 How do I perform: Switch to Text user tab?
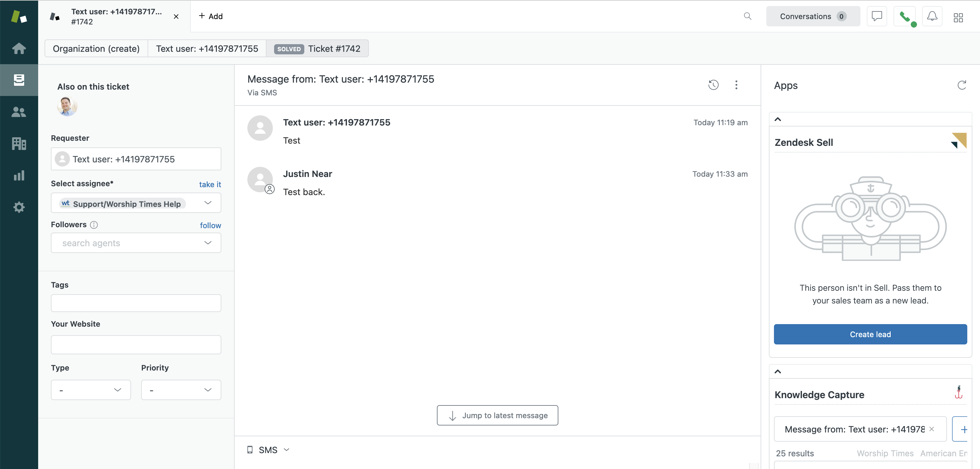point(207,49)
